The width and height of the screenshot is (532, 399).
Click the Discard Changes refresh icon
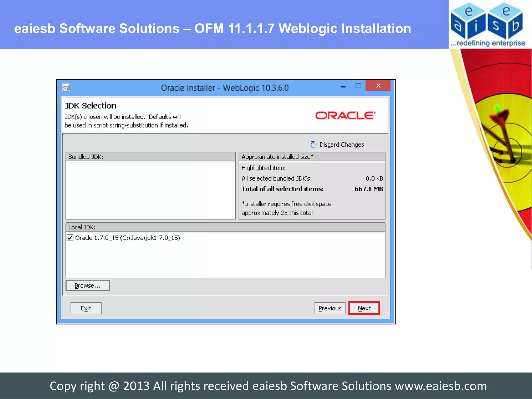pos(314,144)
